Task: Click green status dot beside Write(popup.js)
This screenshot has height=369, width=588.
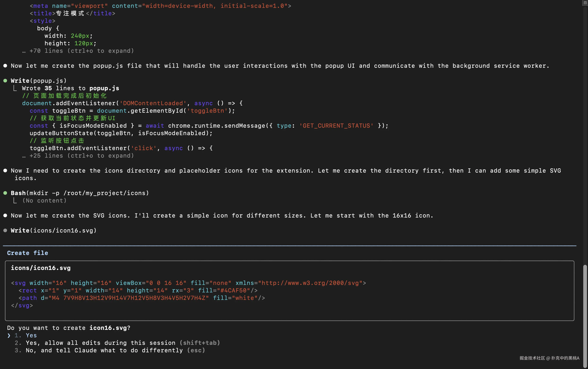Action: coord(5,81)
